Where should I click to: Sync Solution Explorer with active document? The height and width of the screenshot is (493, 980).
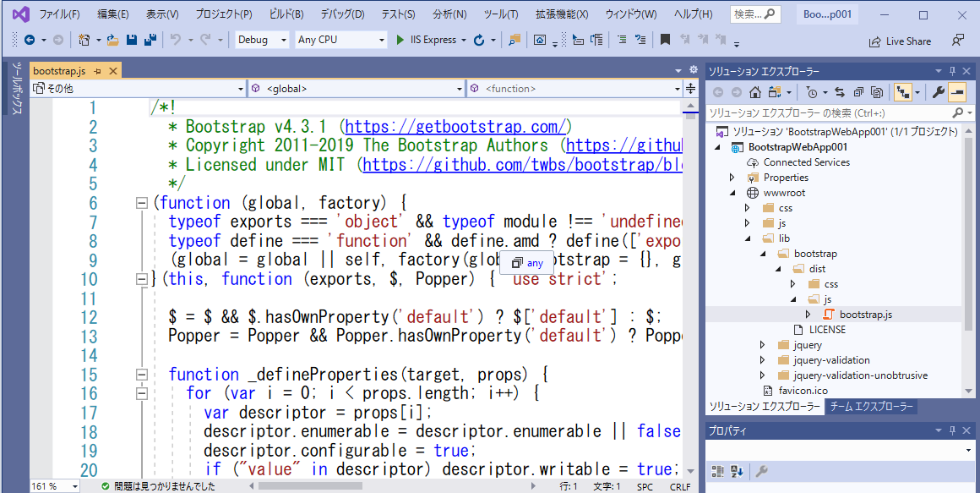840,92
